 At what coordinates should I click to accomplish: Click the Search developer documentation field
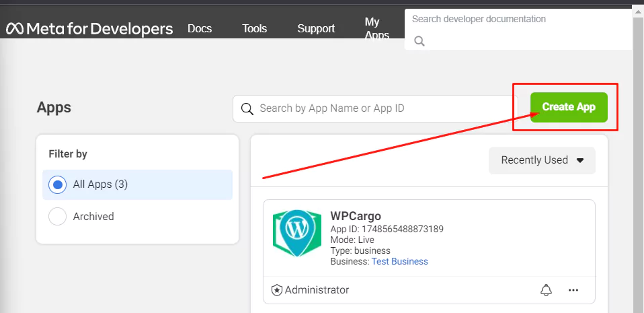coord(518,20)
